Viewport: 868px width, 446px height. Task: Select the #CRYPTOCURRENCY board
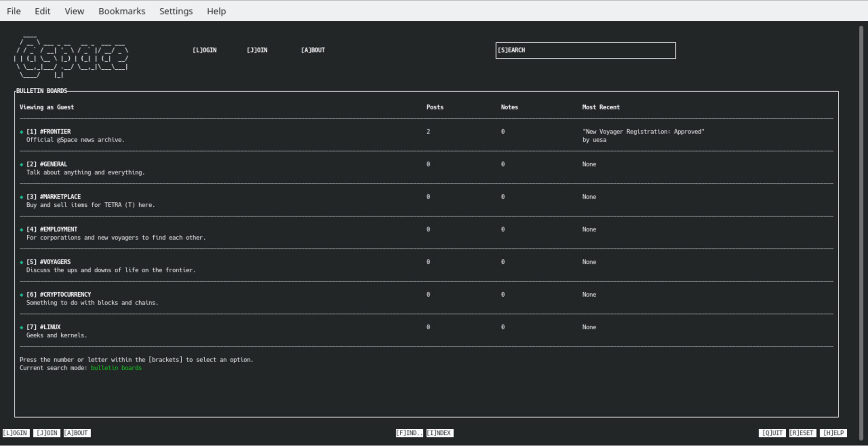coord(65,294)
